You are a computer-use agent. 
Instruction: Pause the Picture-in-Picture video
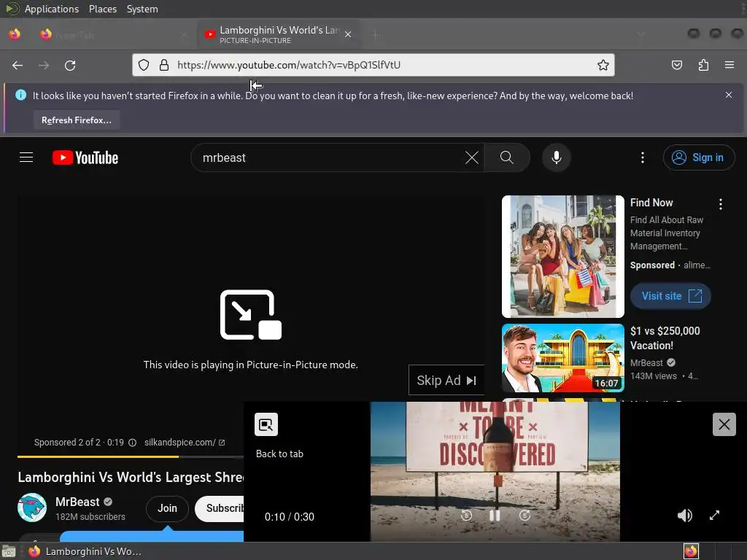[495, 516]
